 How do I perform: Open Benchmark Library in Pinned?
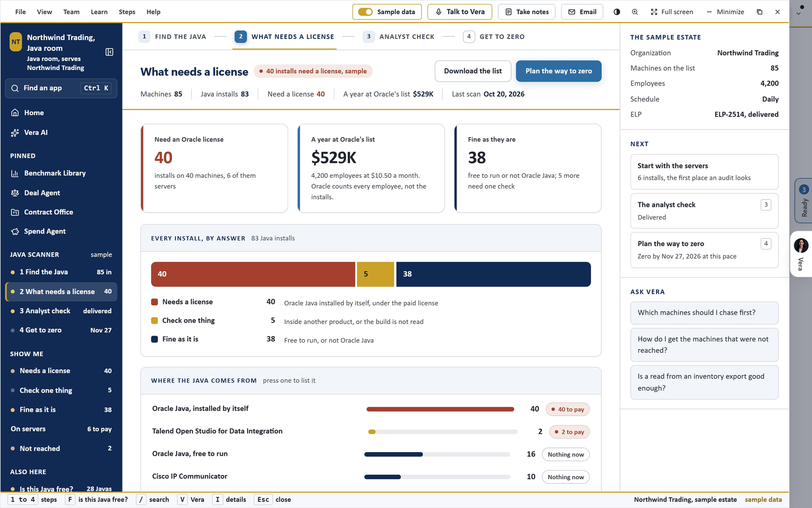(x=61, y=173)
